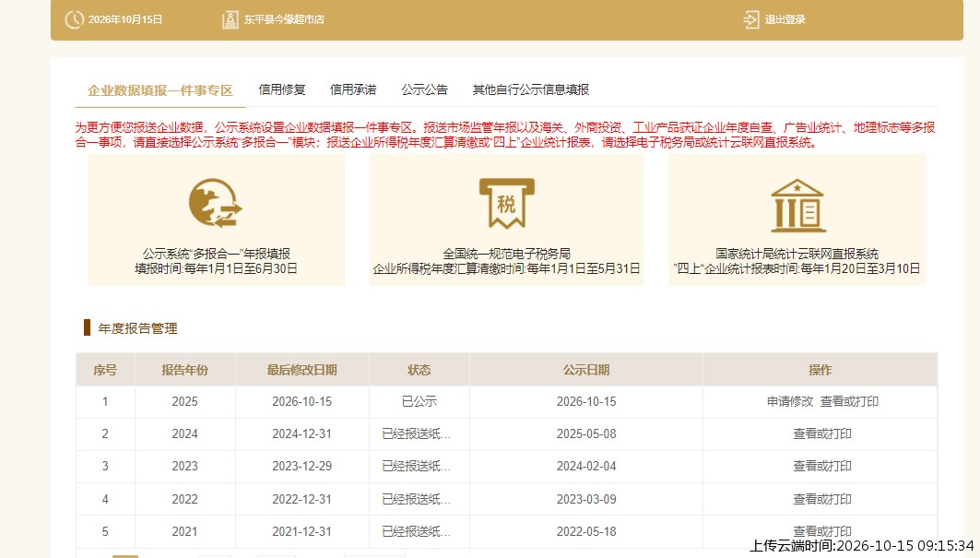The width and height of the screenshot is (980, 558).
Task: Switch to the 信用承诺 tab
Action: [x=353, y=90]
